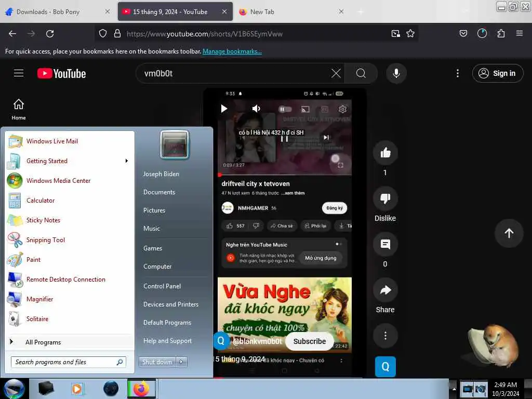Click YouTube search magnifier button
The height and width of the screenshot is (399, 532).
tap(361, 73)
